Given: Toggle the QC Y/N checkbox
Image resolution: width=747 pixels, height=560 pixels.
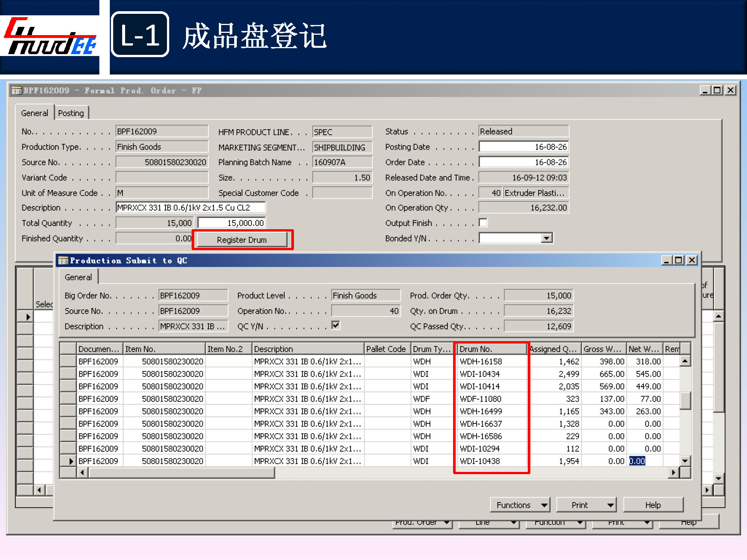Looking at the screenshot, I should (336, 325).
